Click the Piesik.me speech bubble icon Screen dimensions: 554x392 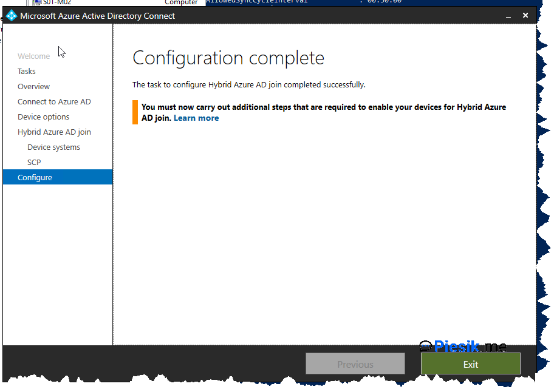coord(425,346)
